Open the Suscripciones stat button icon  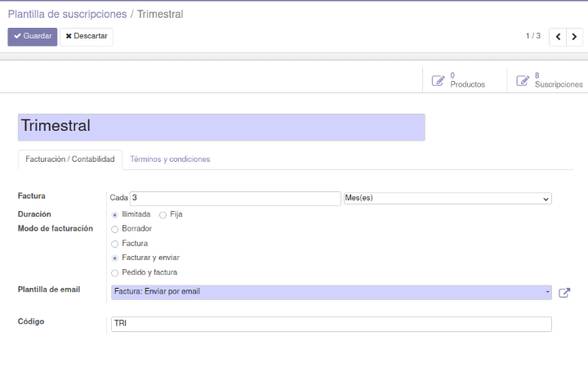pos(523,80)
